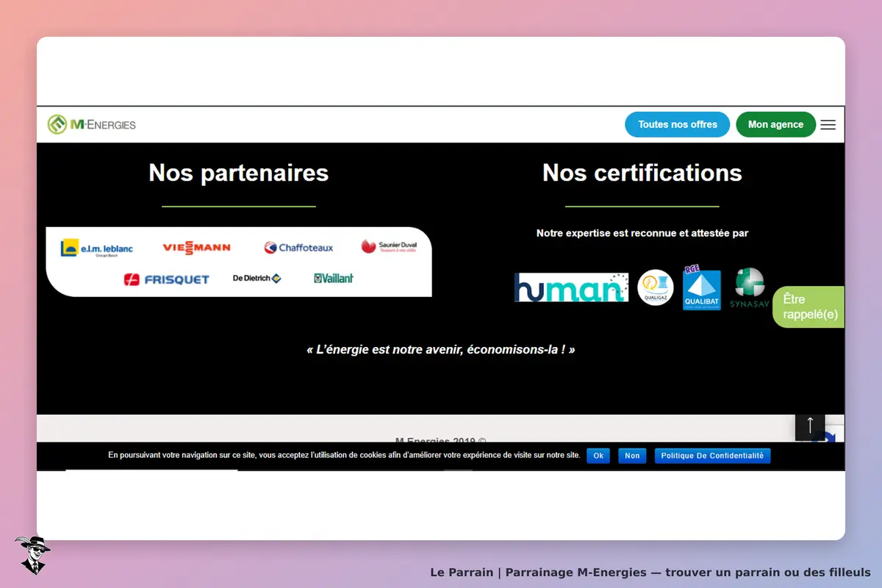Accept cookies with the Ok button
This screenshot has height=588, width=882.
pos(598,456)
